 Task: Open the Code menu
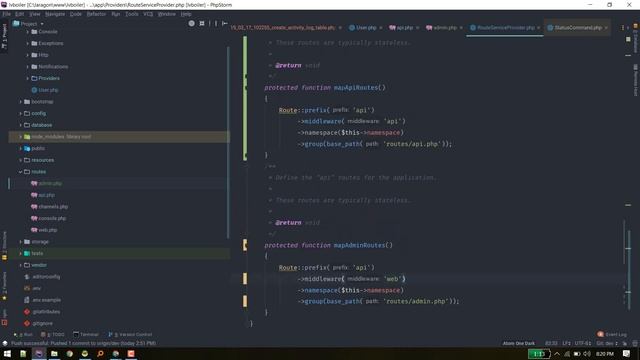tap(76, 14)
